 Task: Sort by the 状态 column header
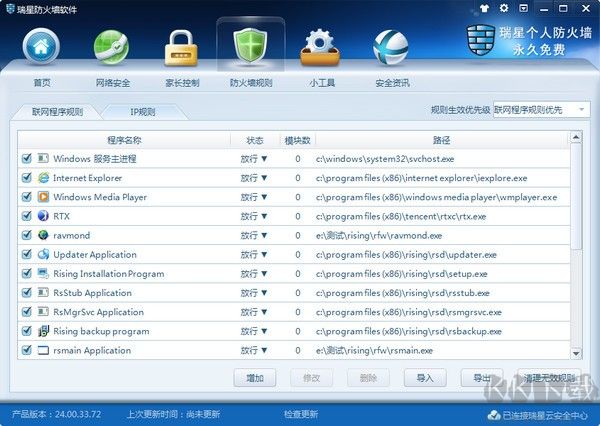pos(255,140)
